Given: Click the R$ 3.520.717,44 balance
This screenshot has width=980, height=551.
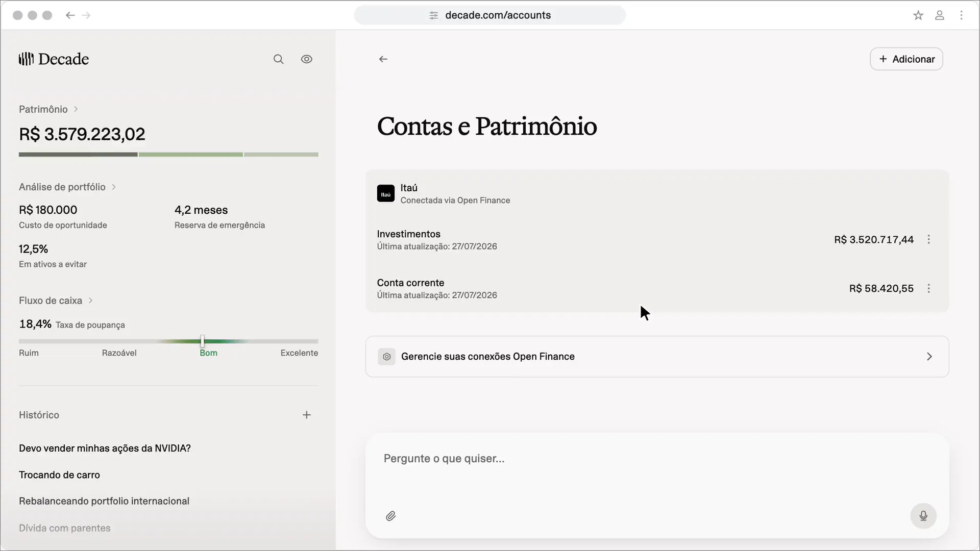Looking at the screenshot, I should coord(874,240).
